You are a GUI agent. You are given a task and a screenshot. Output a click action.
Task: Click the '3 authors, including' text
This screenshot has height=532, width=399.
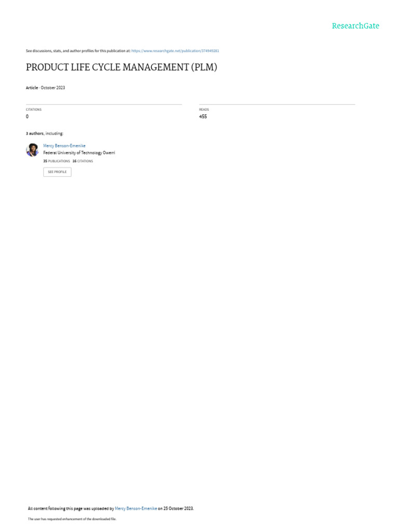click(45, 134)
